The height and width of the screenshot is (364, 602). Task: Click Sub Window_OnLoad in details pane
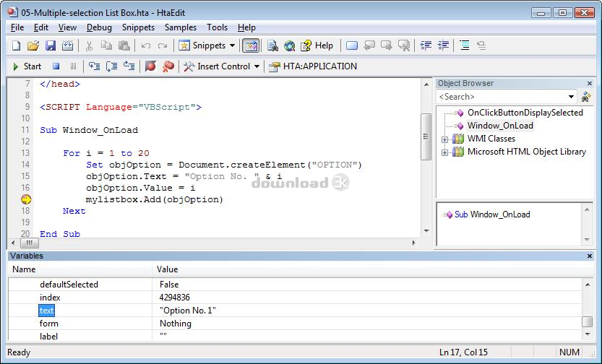point(492,214)
